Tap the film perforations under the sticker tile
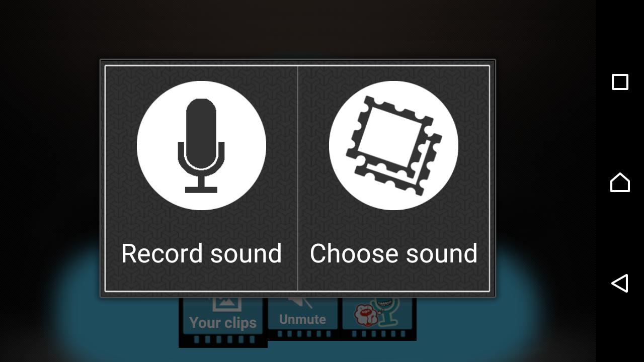The width and height of the screenshot is (644, 362). point(379,334)
